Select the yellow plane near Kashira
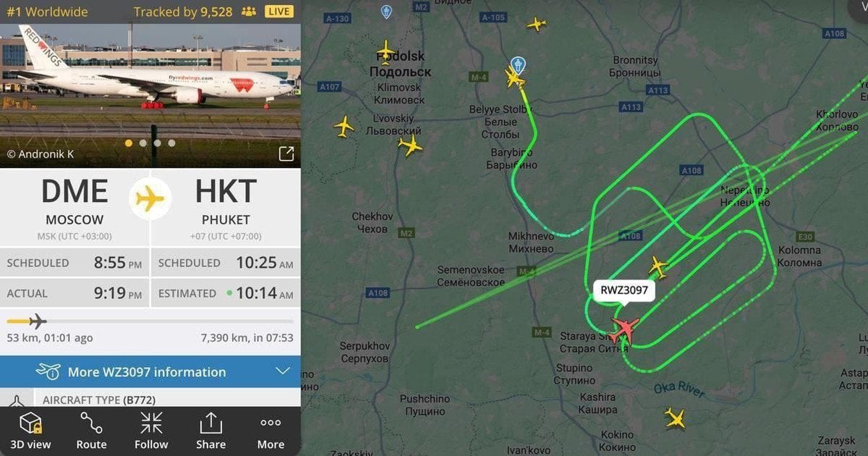This screenshot has height=456, width=868. (x=674, y=418)
